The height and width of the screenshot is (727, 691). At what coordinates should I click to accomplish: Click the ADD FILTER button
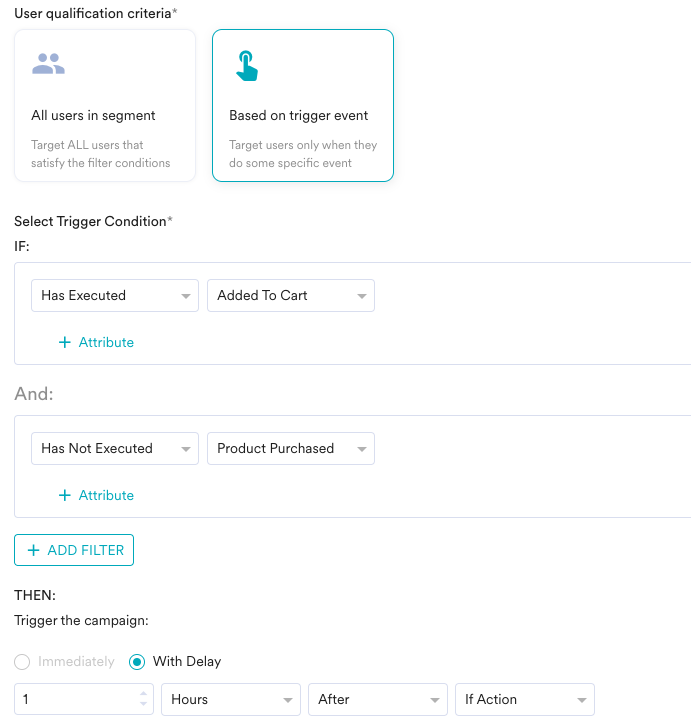pos(74,550)
